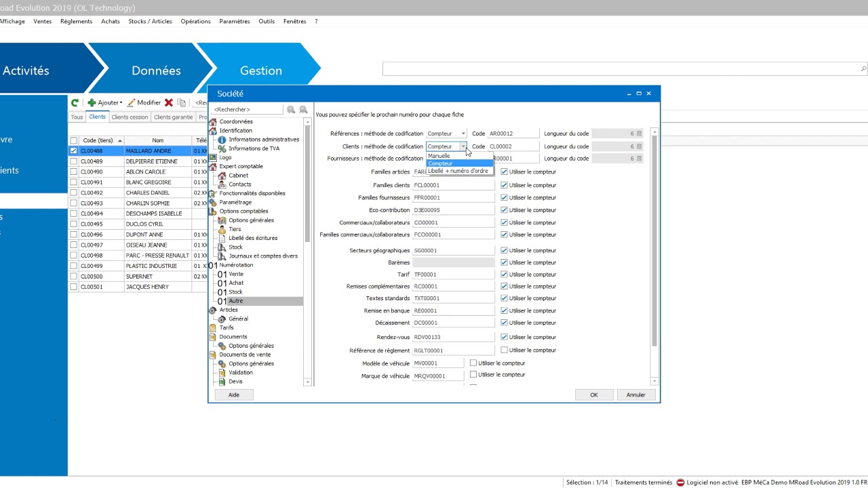The height and width of the screenshot is (488, 868).
Task: Open the Stocks / Articles menu
Action: click(x=150, y=22)
